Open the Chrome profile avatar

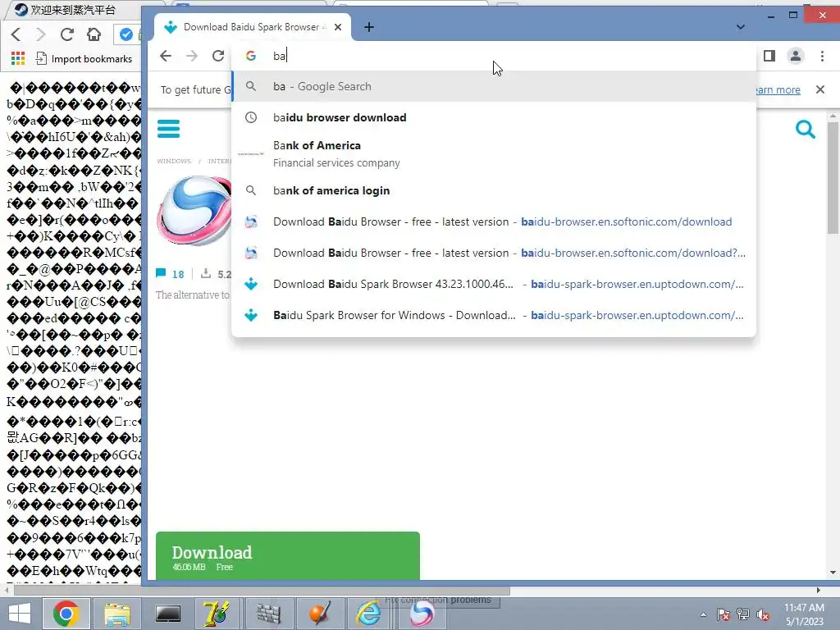796,56
